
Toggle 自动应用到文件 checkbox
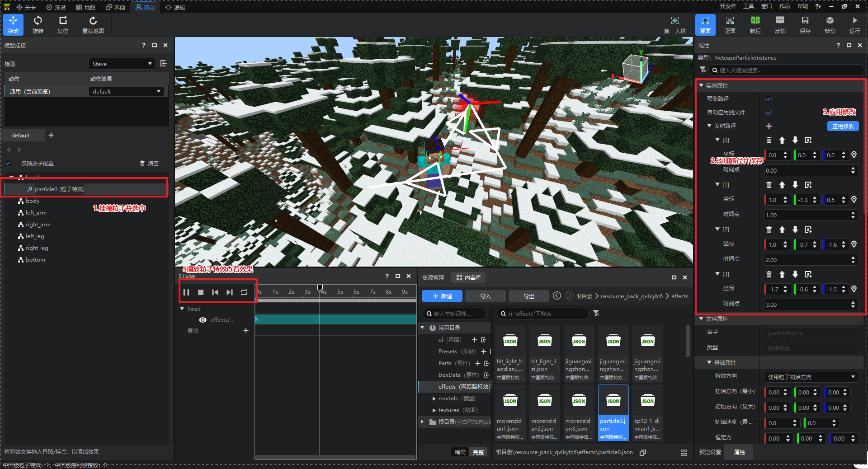(769, 113)
